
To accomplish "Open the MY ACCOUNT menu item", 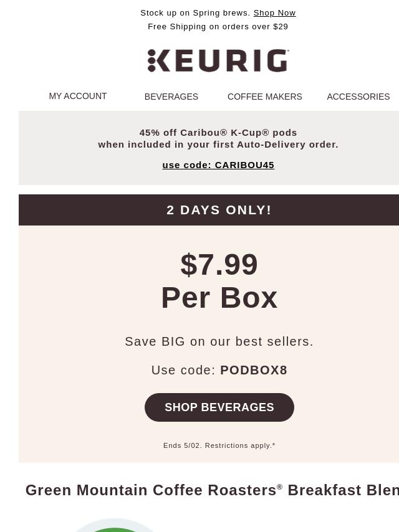I will pyautogui.click(x=78, y=96).
